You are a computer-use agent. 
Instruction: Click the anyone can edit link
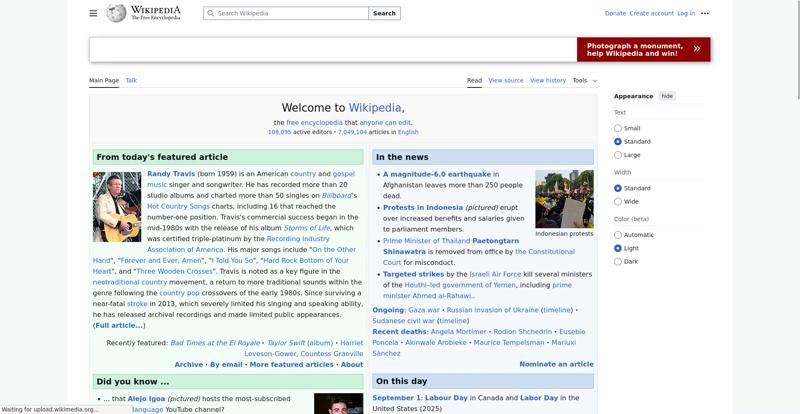coord(385,123)
